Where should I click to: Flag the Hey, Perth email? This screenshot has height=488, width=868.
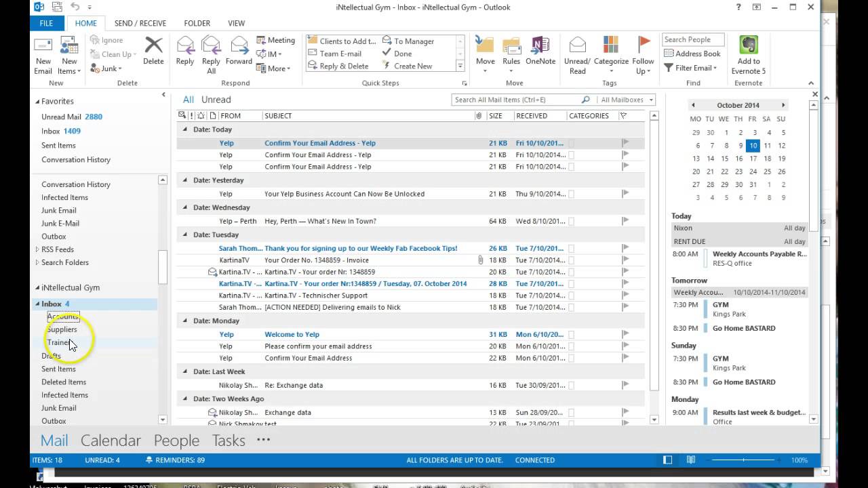pos(625,221)
